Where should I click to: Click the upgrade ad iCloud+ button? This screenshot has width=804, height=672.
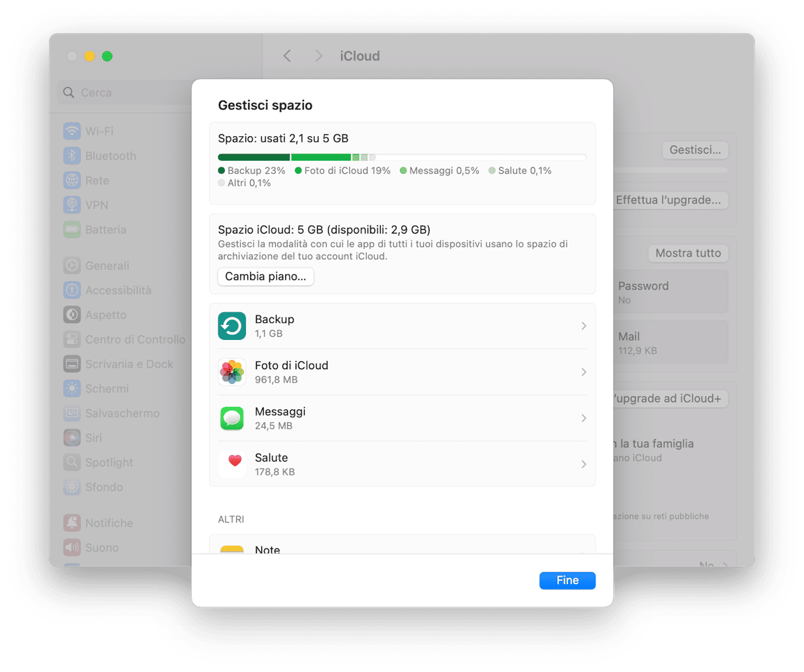click(670, 398)
